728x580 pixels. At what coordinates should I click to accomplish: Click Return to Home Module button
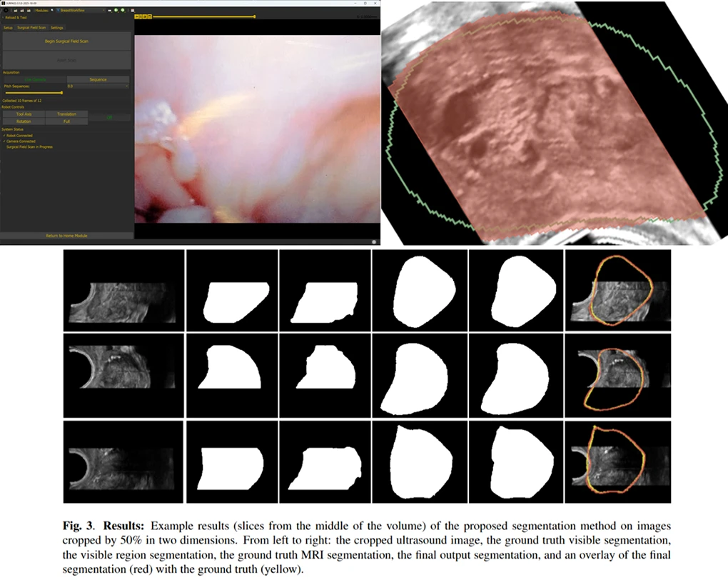point(66,236)
